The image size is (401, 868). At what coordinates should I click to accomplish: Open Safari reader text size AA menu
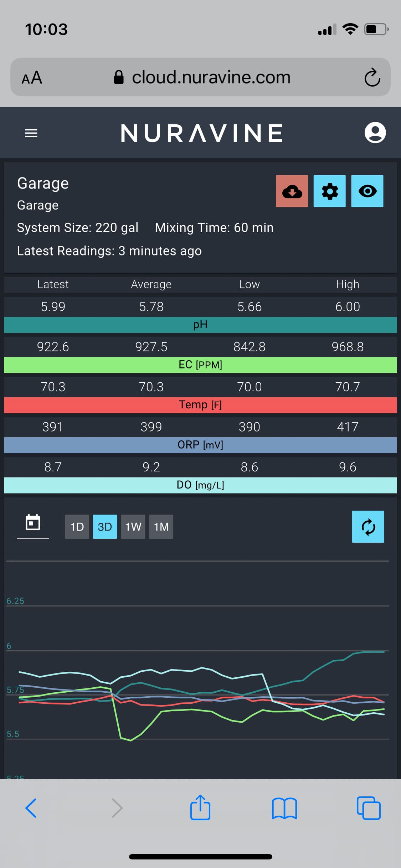(x=32, y=77)
